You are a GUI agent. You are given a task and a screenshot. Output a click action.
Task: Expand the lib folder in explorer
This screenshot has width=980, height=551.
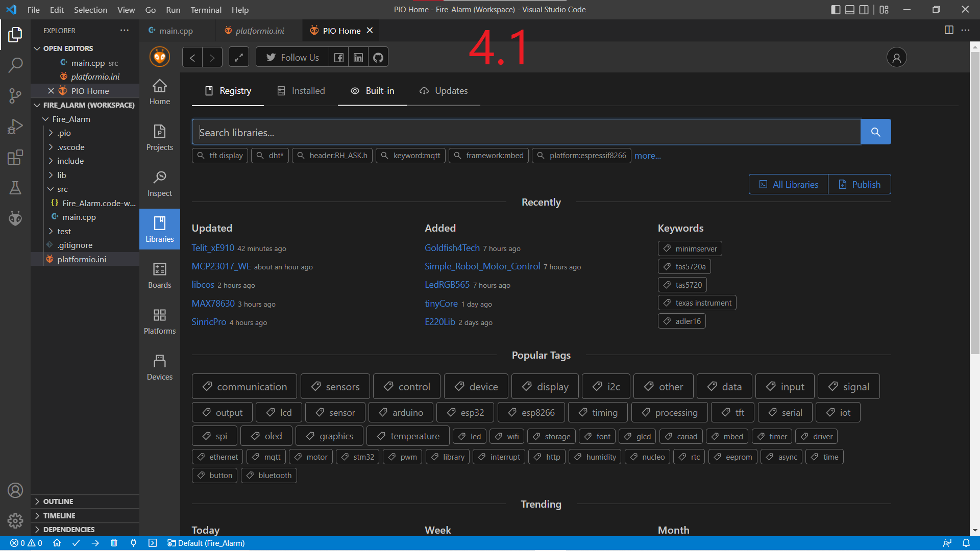pyautogui.click(x=62, y=175)
